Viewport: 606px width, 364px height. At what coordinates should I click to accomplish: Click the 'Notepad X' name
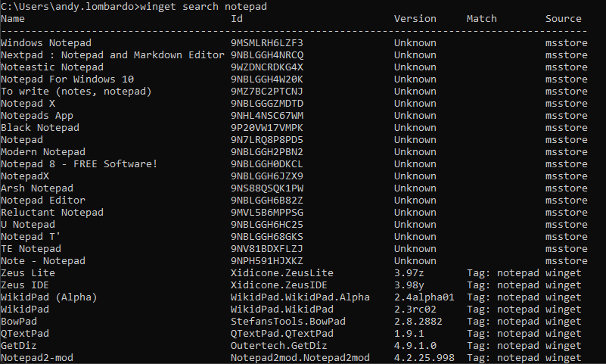click(x=28, y=104)
